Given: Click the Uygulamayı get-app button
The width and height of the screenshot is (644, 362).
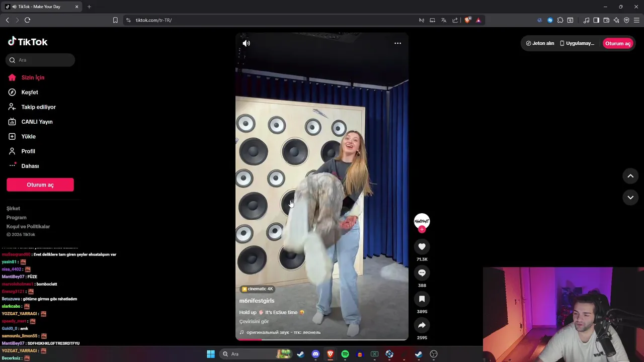Looking at the screenshot, I should 577,43.
